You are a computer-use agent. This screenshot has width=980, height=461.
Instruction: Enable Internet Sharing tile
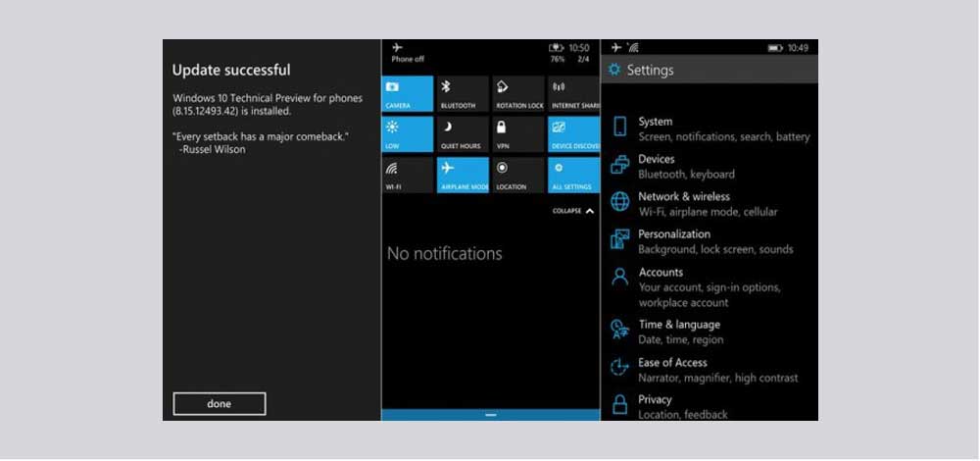click(x=573, y=93)
